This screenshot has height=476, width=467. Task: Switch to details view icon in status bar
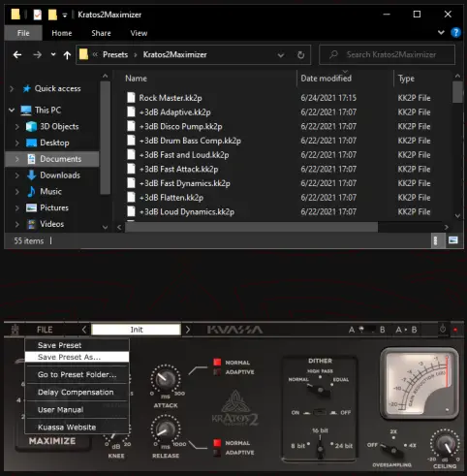(435, 240)
